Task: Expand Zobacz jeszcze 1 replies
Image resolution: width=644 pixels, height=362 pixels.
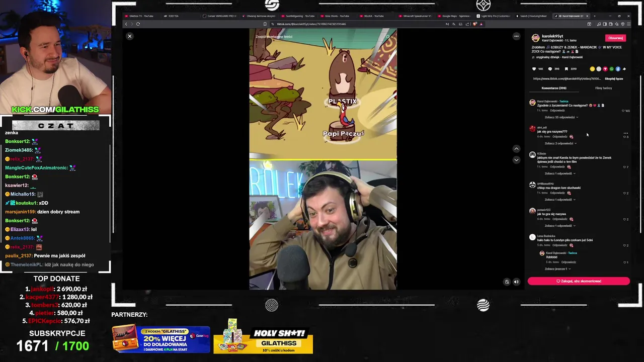Action: pyautogui.click(x=557, y=269)
